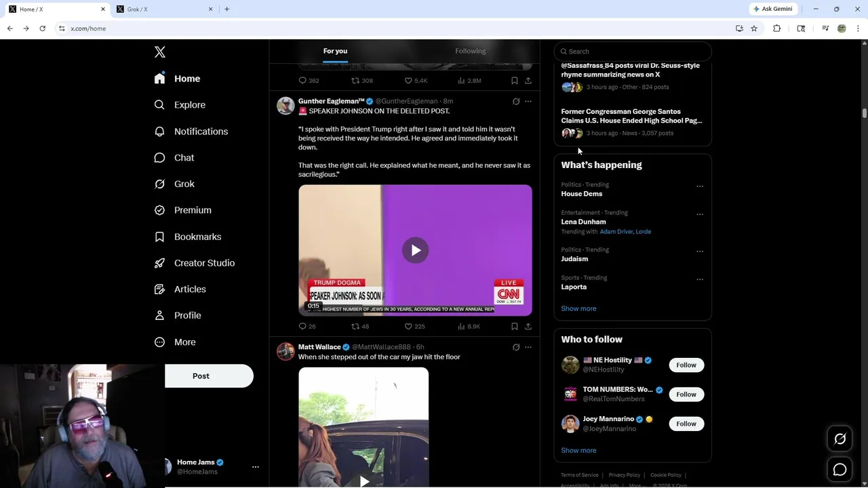Click the Search input field

coord(633,52)
